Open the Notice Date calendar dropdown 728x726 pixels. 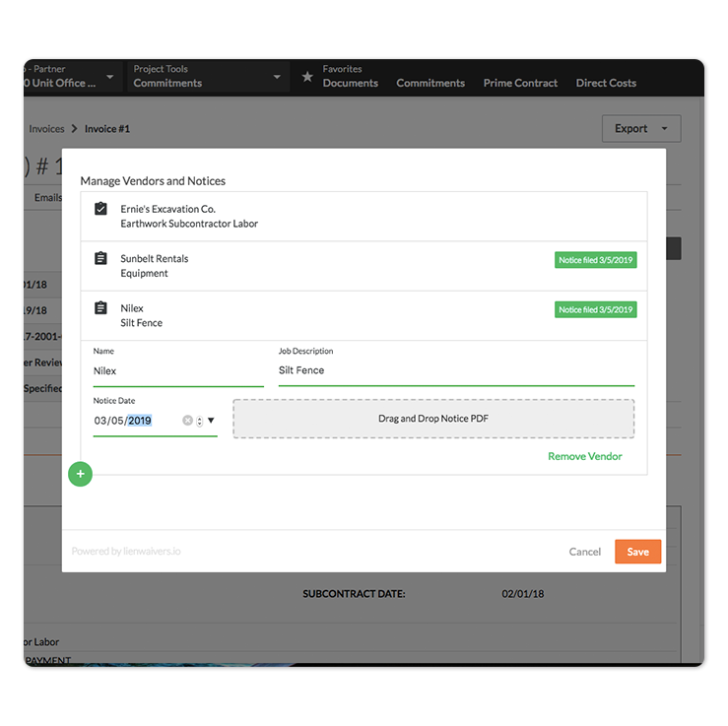211,421
